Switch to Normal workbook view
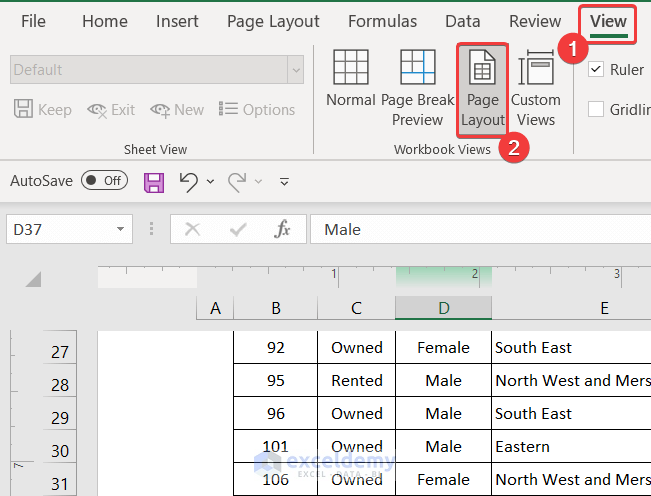The image size is (651, 496). (351, 79)
